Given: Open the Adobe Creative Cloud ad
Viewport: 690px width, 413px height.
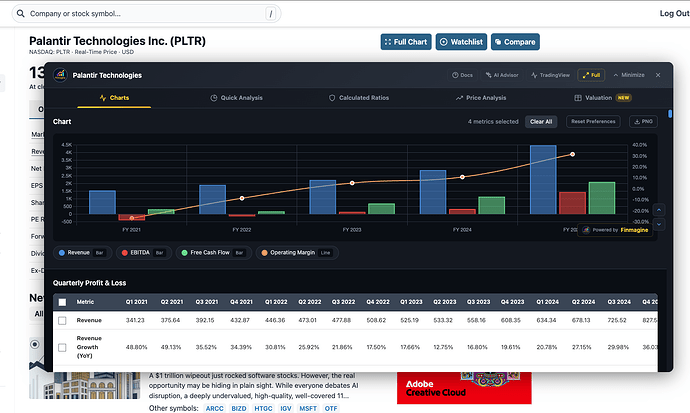Looking at the screenshot, I should pos(464,388).
